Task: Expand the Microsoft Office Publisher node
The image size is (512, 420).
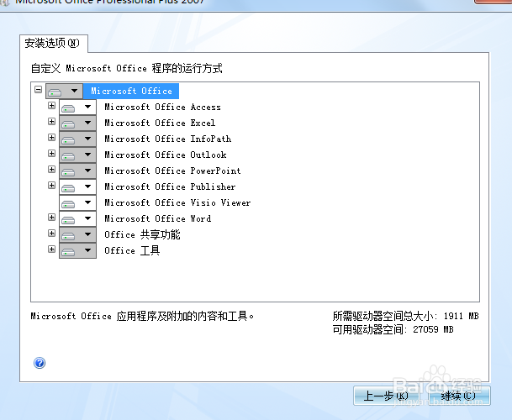Action: (51, 186)
